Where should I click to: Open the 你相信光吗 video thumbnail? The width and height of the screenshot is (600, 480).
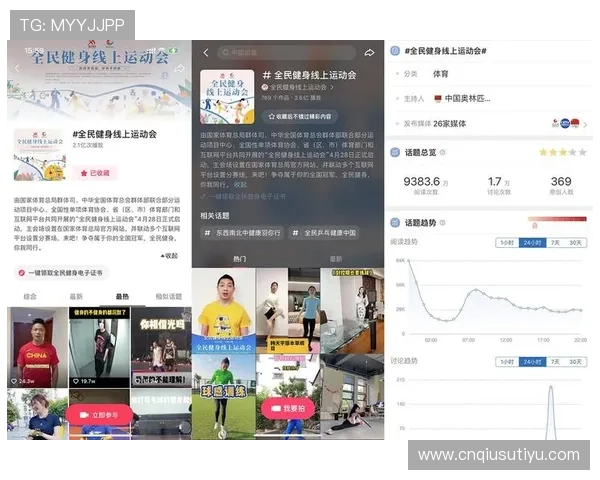coord(161,348)
